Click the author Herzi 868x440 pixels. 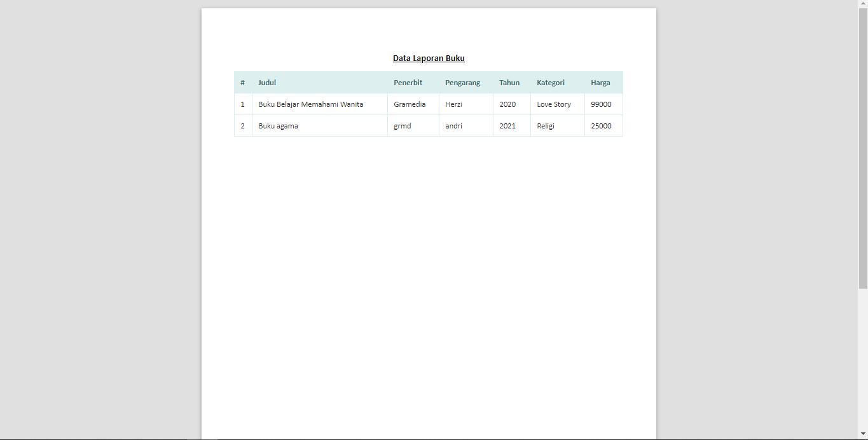click(453, 104)
